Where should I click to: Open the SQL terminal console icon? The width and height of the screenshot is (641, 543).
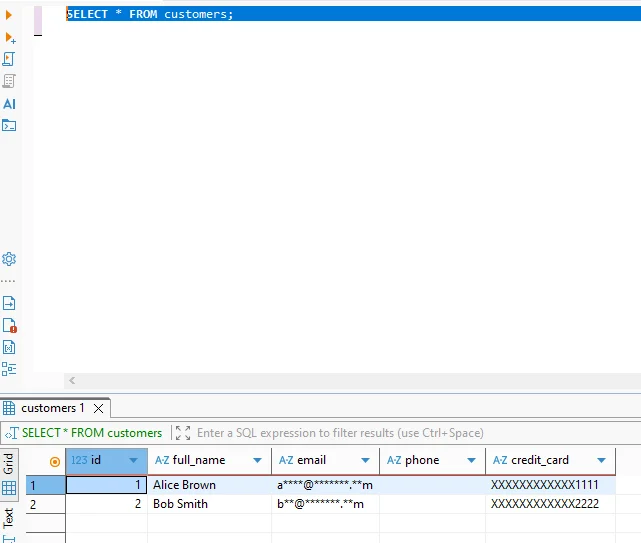9,125
